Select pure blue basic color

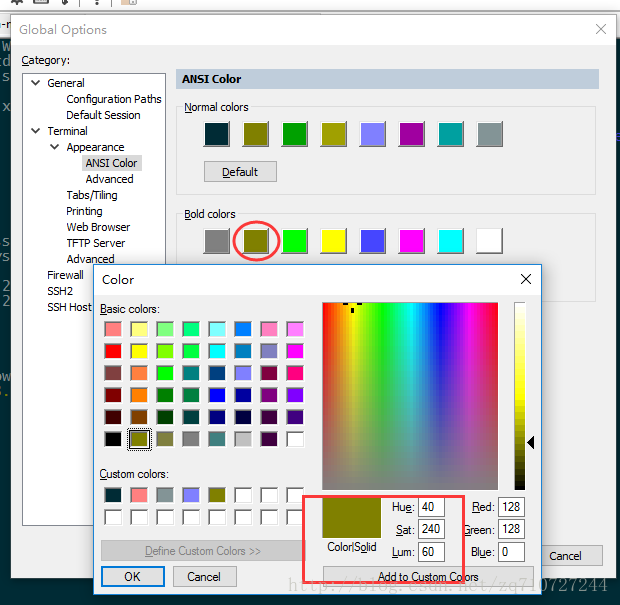[x=217, y=395]
